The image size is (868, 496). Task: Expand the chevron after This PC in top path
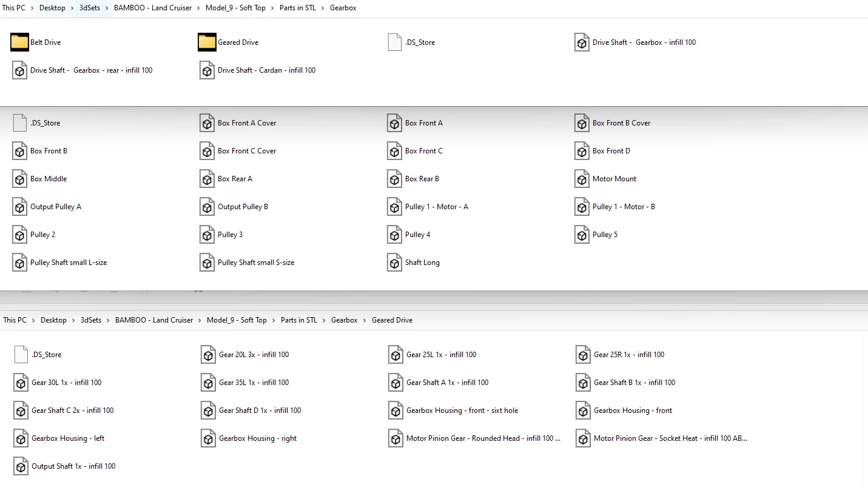click(x=32, y=8)
